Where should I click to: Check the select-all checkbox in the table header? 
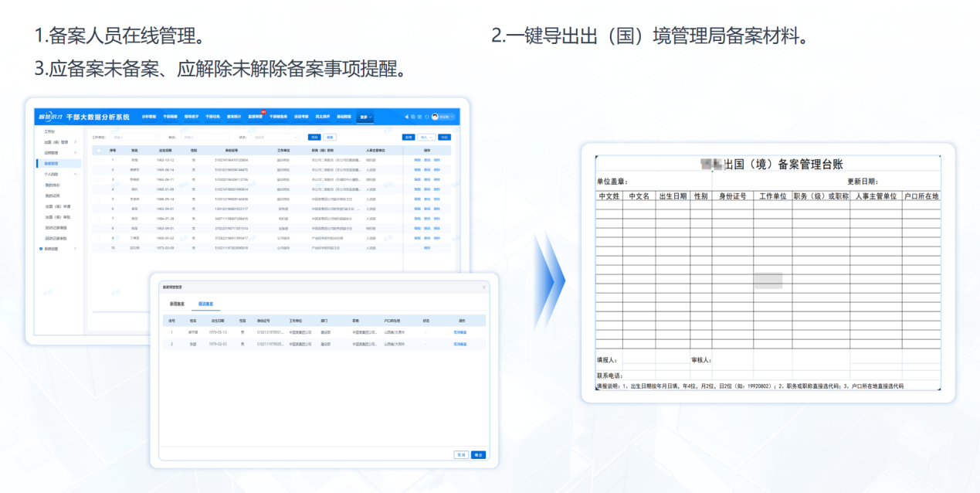point(97,149)
